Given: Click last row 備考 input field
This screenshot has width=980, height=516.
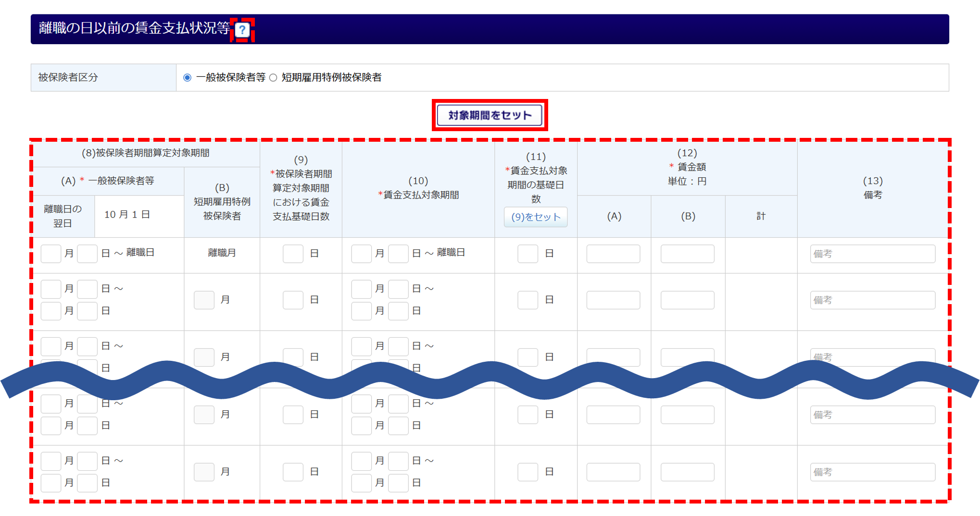Looking at the screenshot, I should (x=872, y=472).
